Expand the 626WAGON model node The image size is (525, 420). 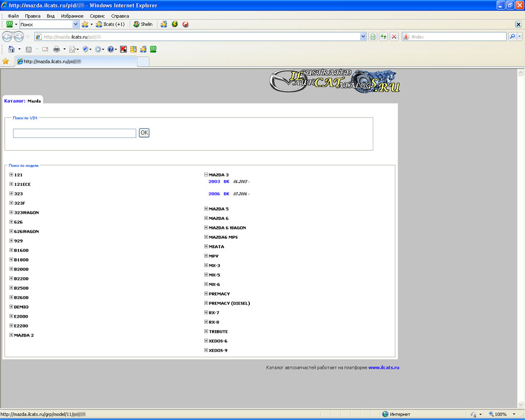11,232
